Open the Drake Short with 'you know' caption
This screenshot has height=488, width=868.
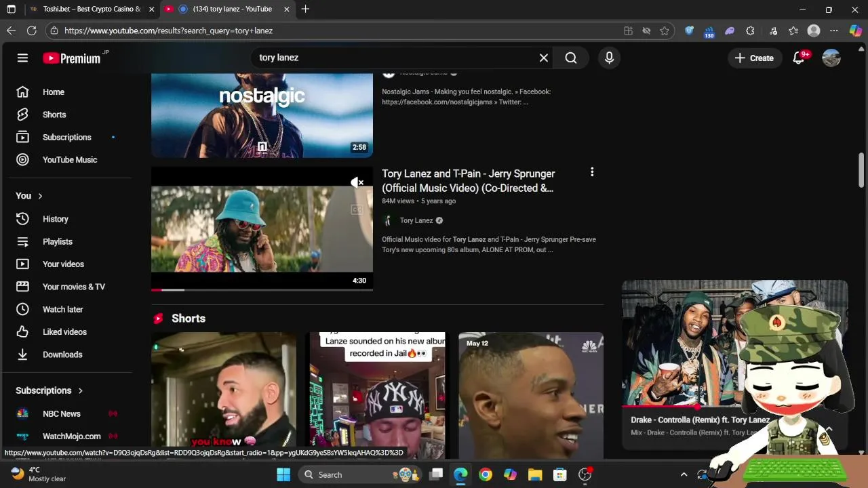(224, 396)
